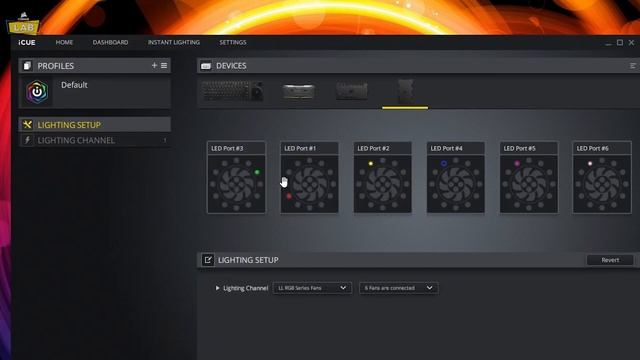Select the LED Port #2 fan
This screenshot has width=640, height=360.
coord(382,178)
